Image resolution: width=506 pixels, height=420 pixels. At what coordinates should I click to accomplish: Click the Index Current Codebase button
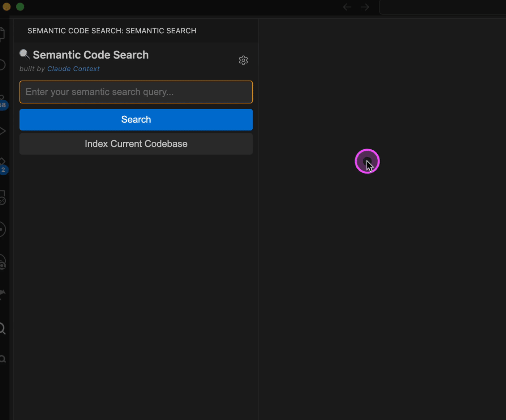click(136, 143)
